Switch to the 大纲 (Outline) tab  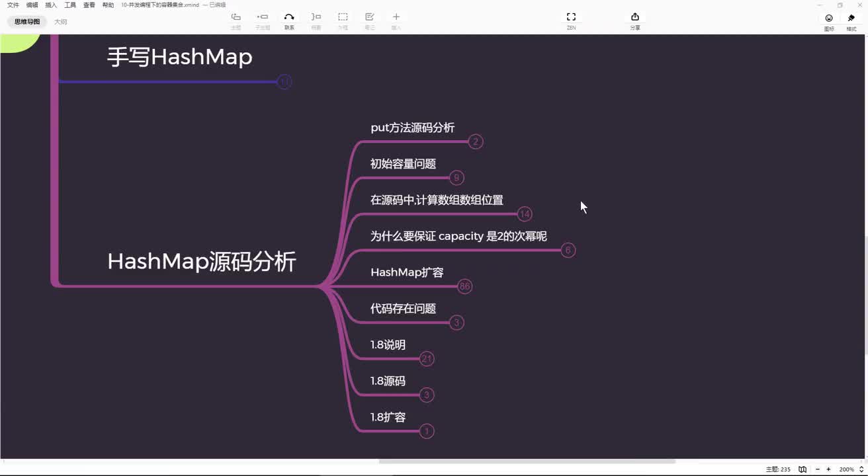60,22
